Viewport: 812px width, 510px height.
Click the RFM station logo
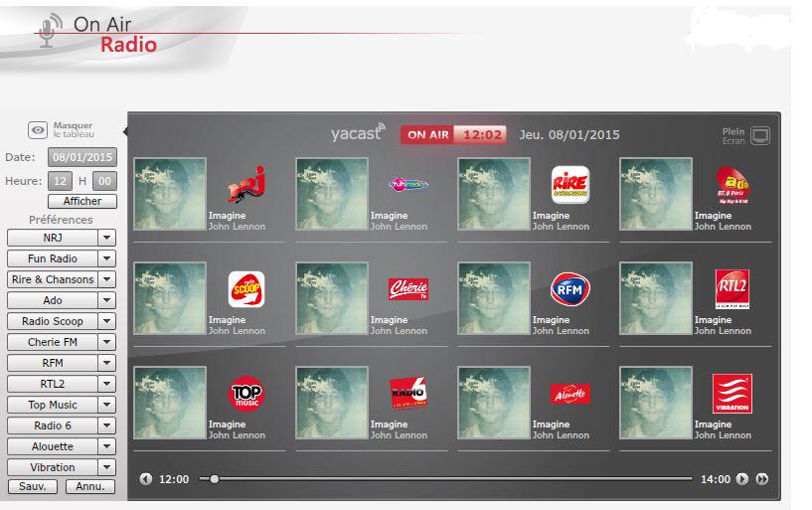(x=570, y=289)
